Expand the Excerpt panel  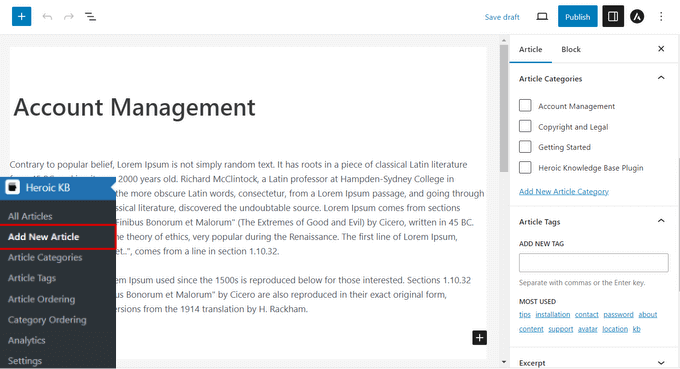(661, 363)
